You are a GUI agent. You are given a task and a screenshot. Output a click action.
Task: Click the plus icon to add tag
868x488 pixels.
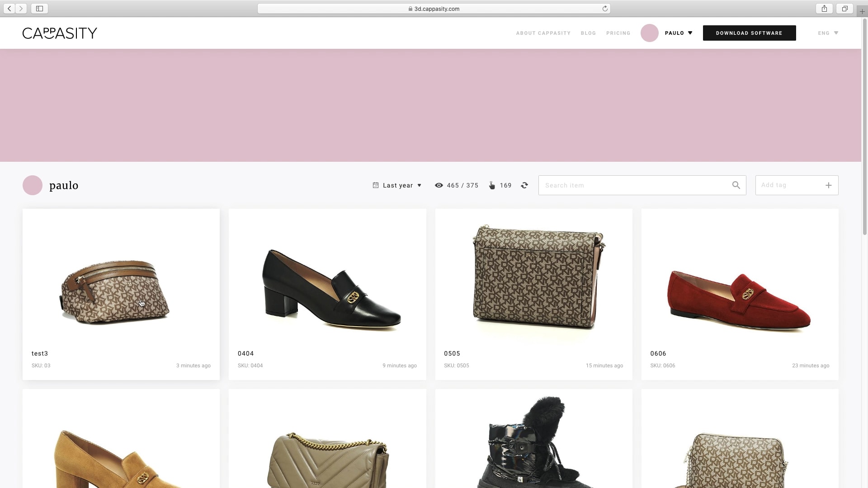tap(828, 185)
